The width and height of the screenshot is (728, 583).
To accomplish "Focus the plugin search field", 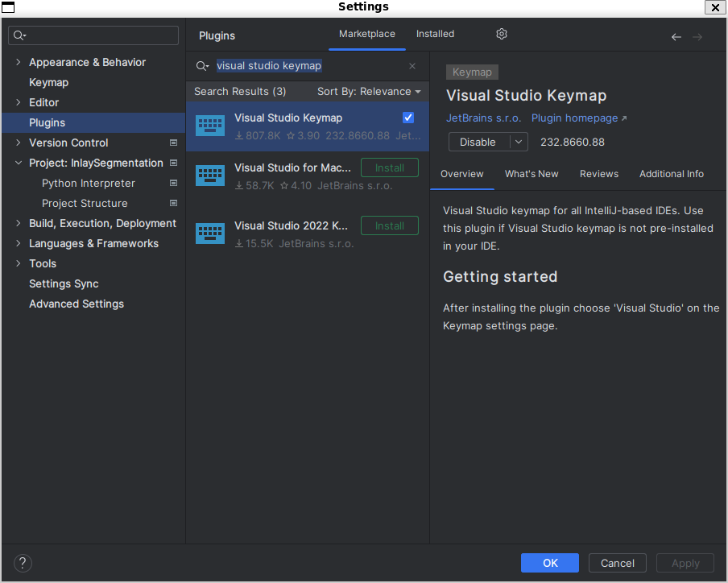I will click(x=307, y=66).
